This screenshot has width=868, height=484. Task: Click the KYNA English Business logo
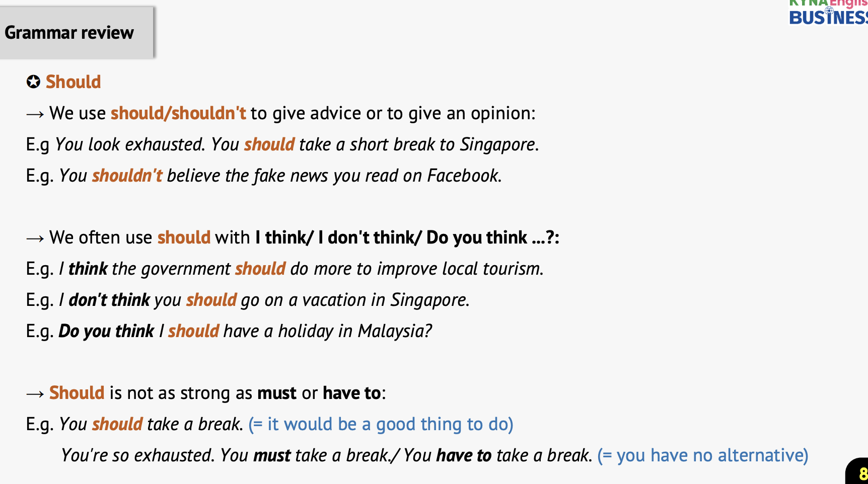[828, 13]
